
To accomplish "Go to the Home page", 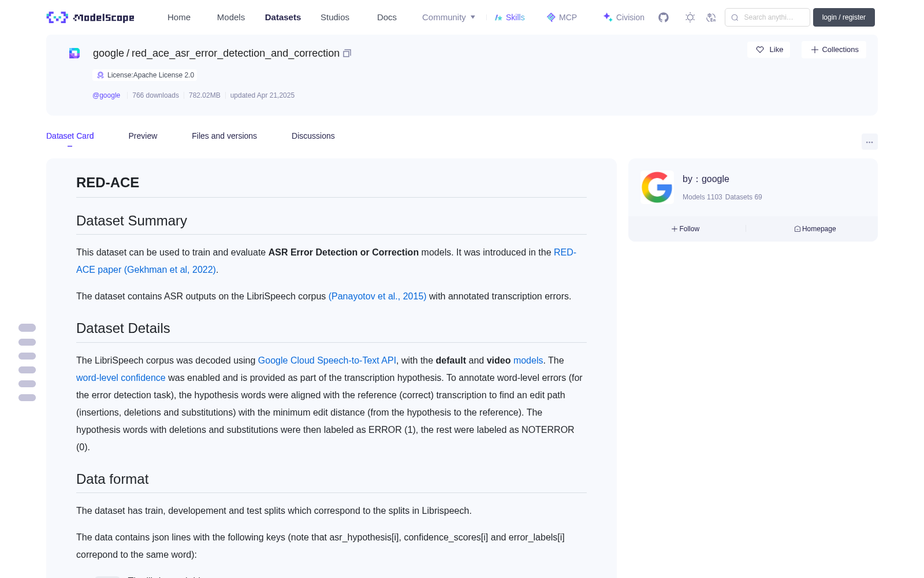I will (179, 17).
